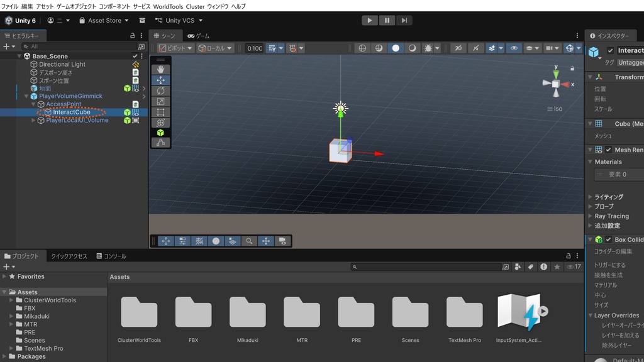
Task: Open the ClusterWorldTools folder thumbnail
Action: point(139,312)
